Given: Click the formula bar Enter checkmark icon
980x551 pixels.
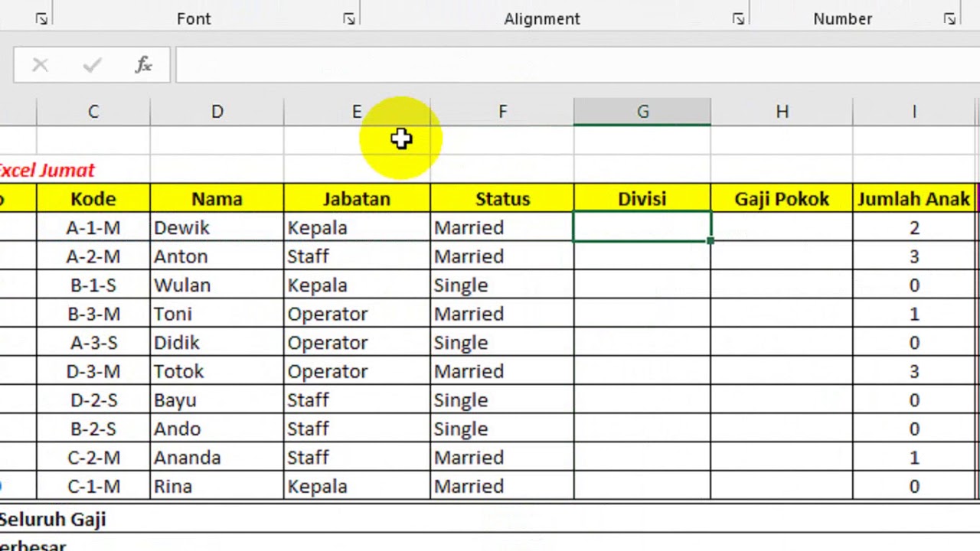Looking at the screenshot, I should click(x=92, y=66).
